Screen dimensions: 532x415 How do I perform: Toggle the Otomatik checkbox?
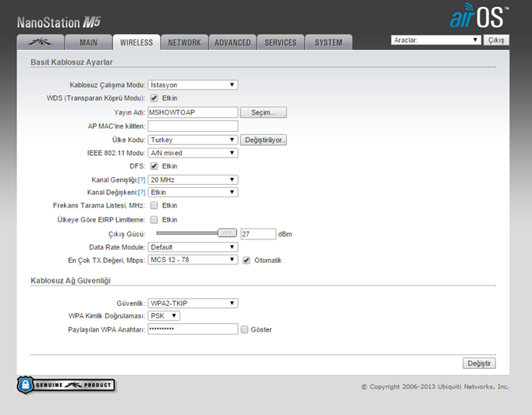(246, 261)
